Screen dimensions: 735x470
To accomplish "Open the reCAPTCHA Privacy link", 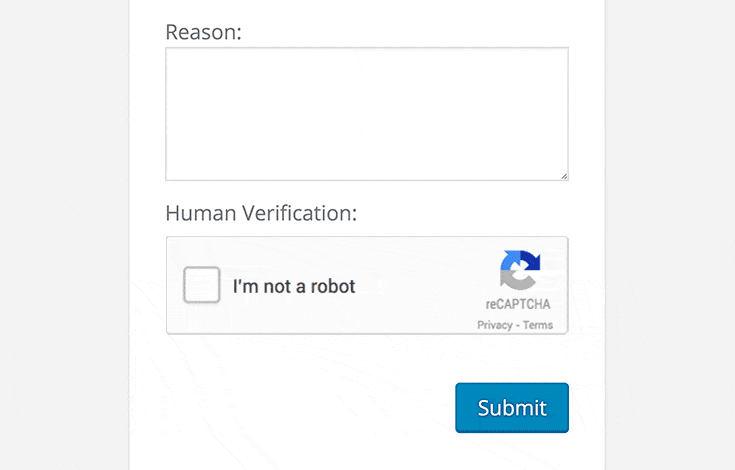I will [494, 325].
